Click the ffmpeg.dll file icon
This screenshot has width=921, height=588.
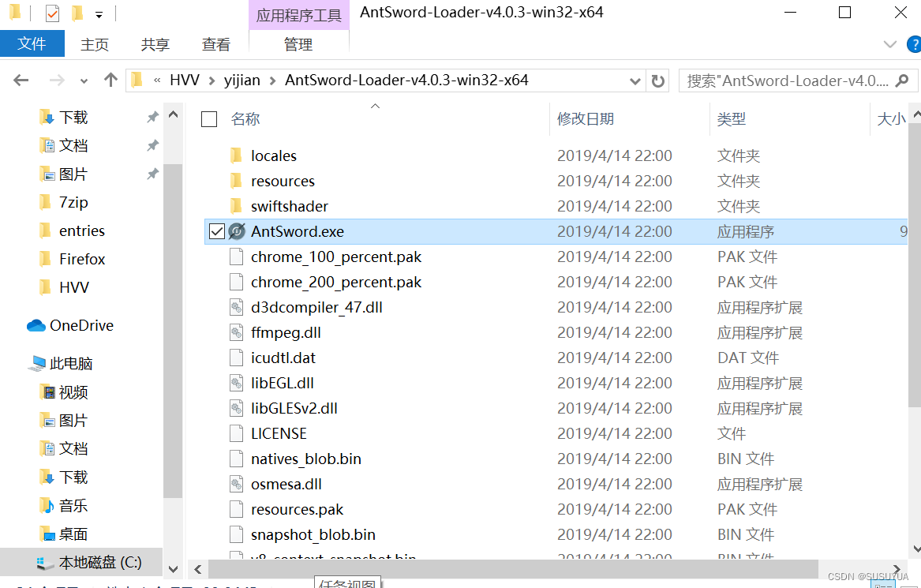point(236,332)
